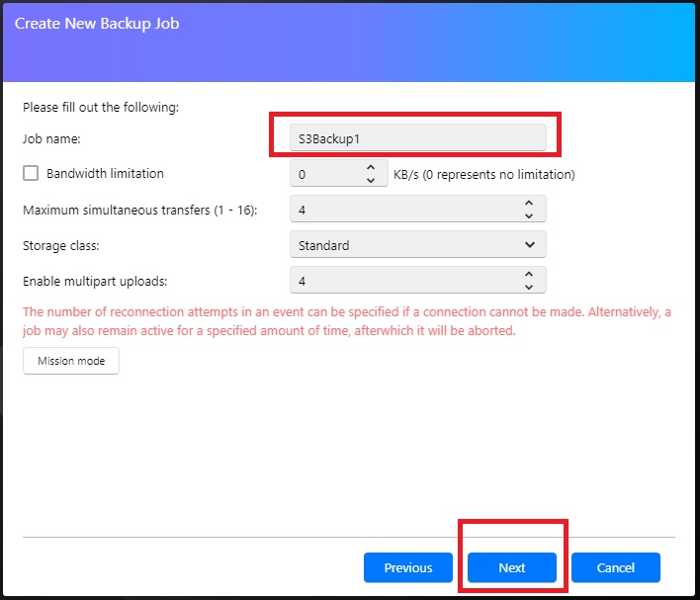Click the Job name field containing S3Backup1
The width and height of the screenshot is (700, 600).
tap(418, 138)
